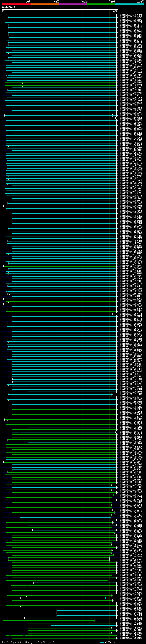Select the UniRef100_B0XS46 label
This screenshot has height=644, width=146.
point(131,374)
